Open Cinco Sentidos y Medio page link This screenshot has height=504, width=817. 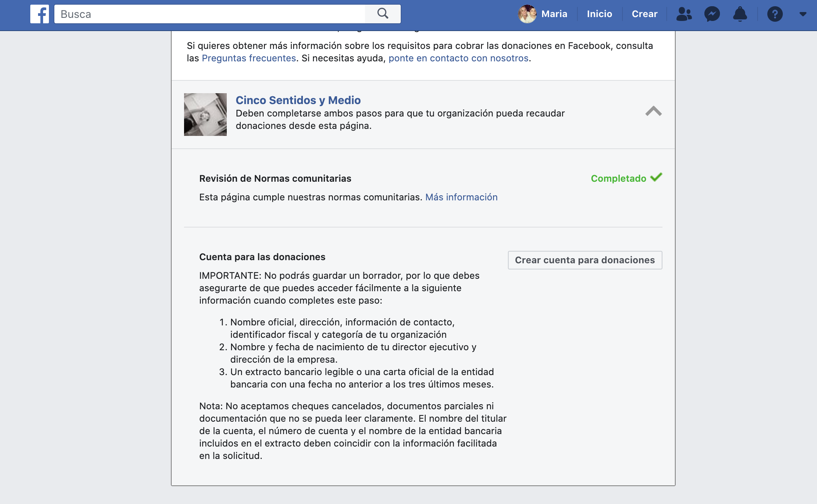(x=298, y=100)
